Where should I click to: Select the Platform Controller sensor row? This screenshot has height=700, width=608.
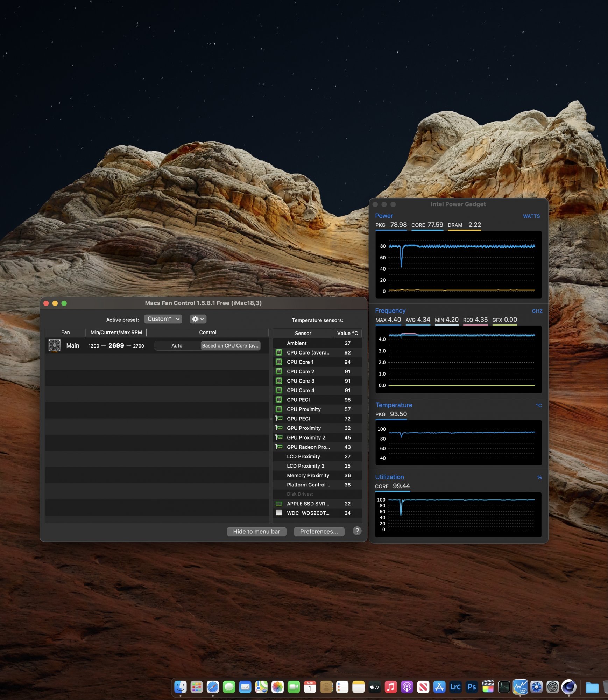point(318,485)
